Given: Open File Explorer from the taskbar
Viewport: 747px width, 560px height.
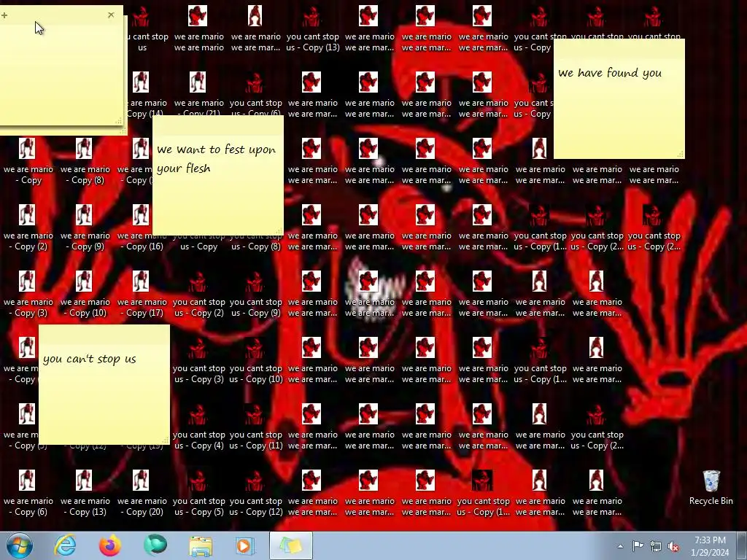Looking at the screenshot, I should click(x=201, y=545).
